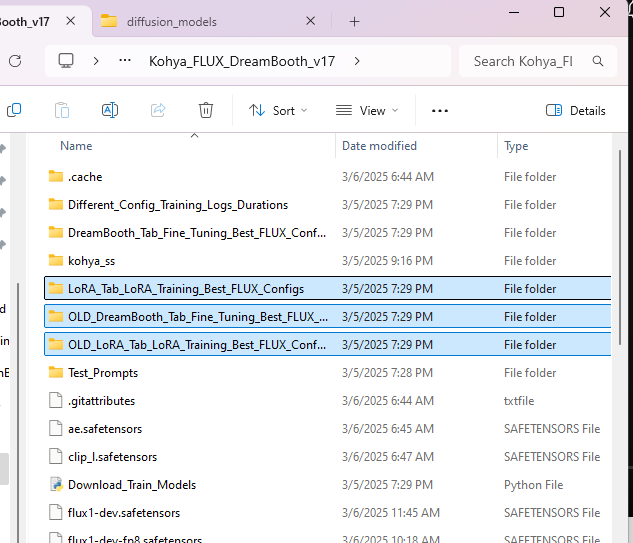Open the See more toolbar ellipsis

tap(440, 111)
